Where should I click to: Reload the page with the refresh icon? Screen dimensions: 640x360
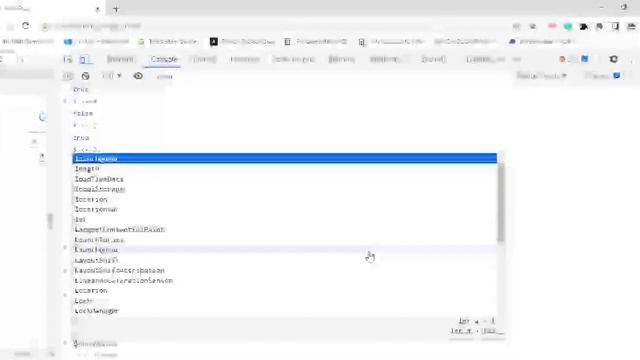click(x=25, y=26)
